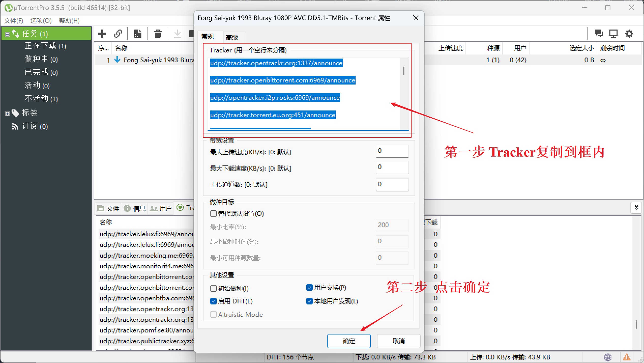Click the Cancel (取消) button
644x363 pixels.
coord(399,341)
